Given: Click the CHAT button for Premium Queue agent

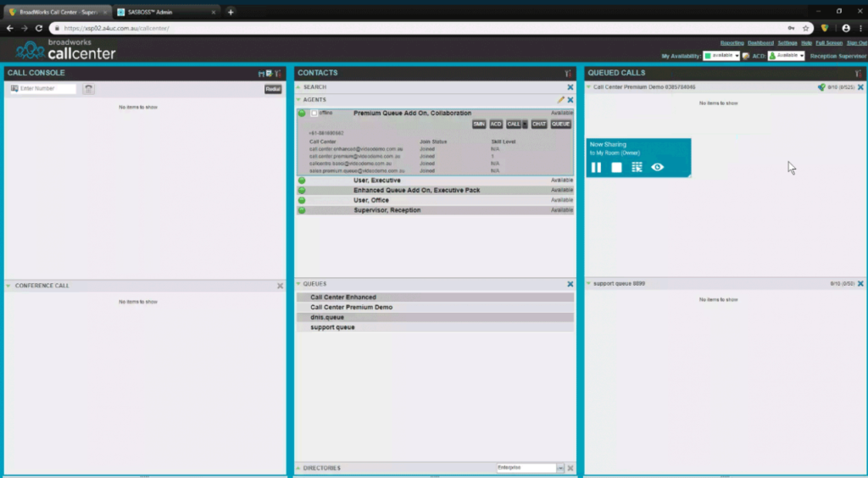Looking at the screenshot, I should tap(538, 125).
